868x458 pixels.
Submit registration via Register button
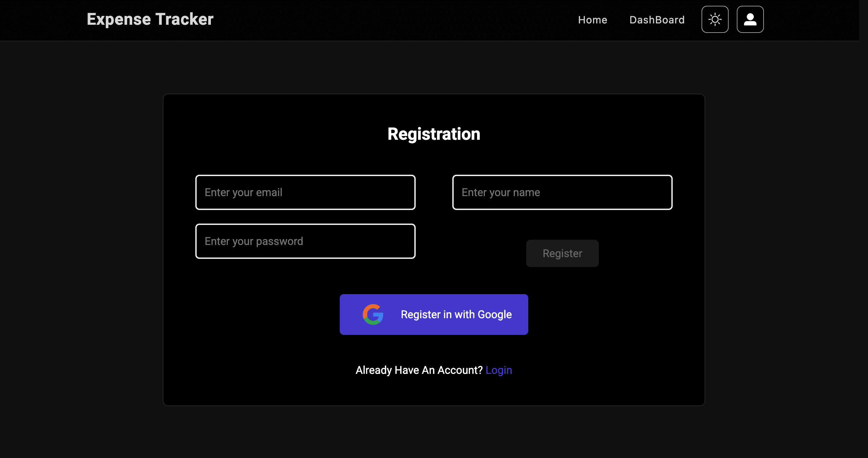[562, 253]
